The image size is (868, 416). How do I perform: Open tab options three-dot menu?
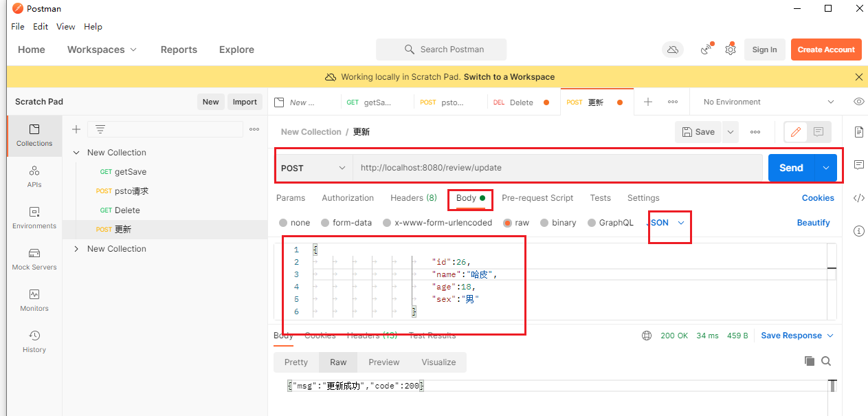(673, 102)
